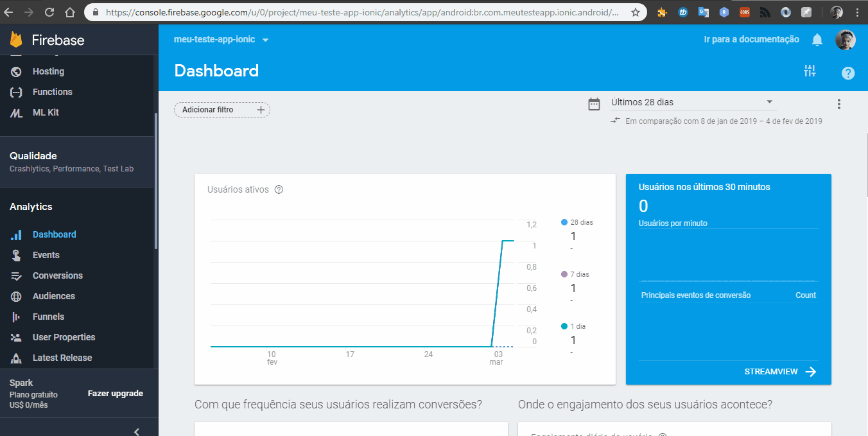Click the Latest Release rocket icon
Image resolution: width=868 pixels, height=436 pixels.
pyautogui.click(x=17, y=358)
